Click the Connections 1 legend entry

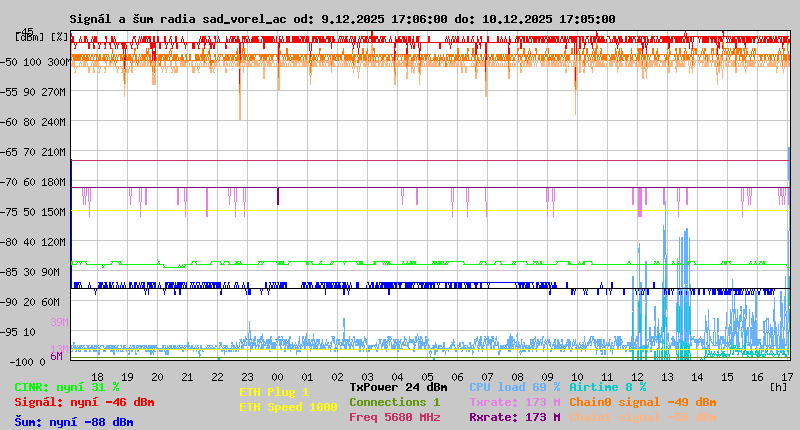click(x=394, y=402)
